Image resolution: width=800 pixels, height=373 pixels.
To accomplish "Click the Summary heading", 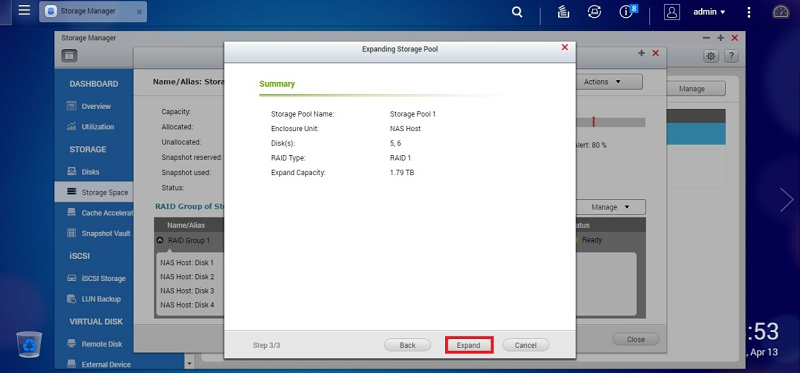I will pyautogui.click(x=277, y=84).
